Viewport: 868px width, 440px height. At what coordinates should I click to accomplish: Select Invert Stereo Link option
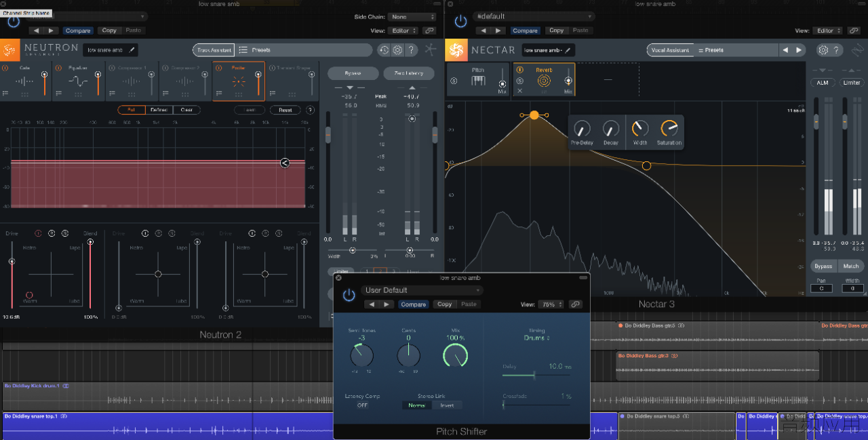tap(447, 405)
